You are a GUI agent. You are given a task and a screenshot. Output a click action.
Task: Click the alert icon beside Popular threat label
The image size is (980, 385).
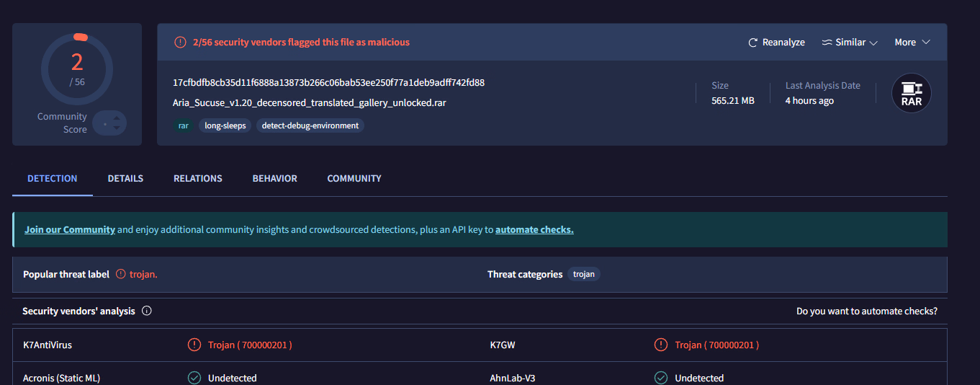[121, 274]
